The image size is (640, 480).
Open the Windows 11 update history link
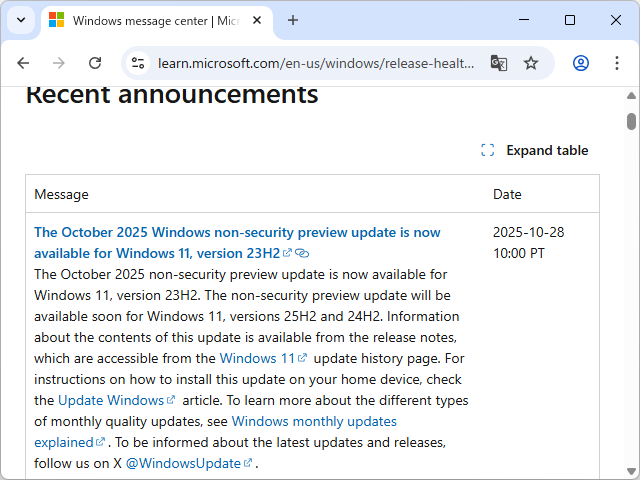click(263, 358)
